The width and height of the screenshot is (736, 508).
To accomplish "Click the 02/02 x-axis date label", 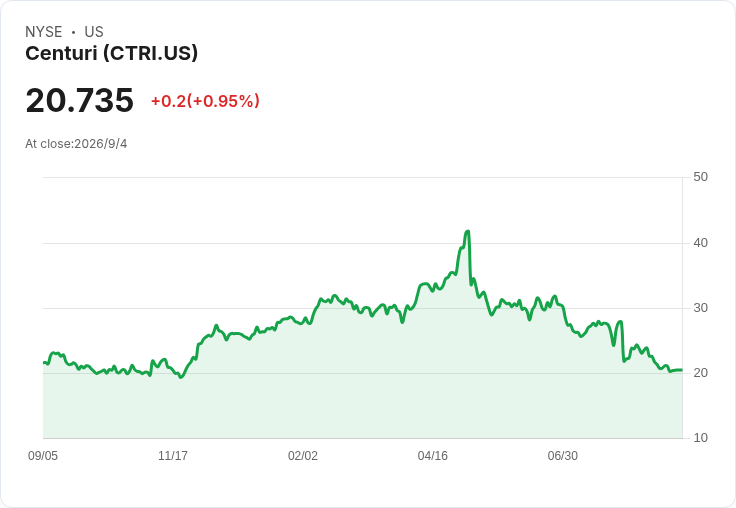I will [x=303, y=455].
